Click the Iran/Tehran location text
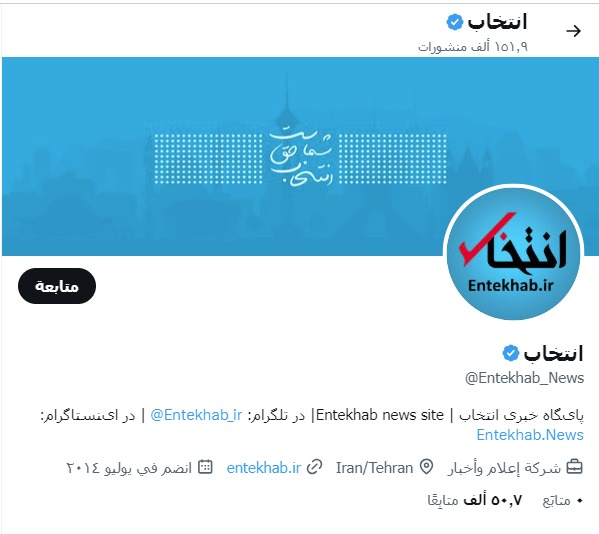This screenshot has height=534, width=599. tap(374, 468)
